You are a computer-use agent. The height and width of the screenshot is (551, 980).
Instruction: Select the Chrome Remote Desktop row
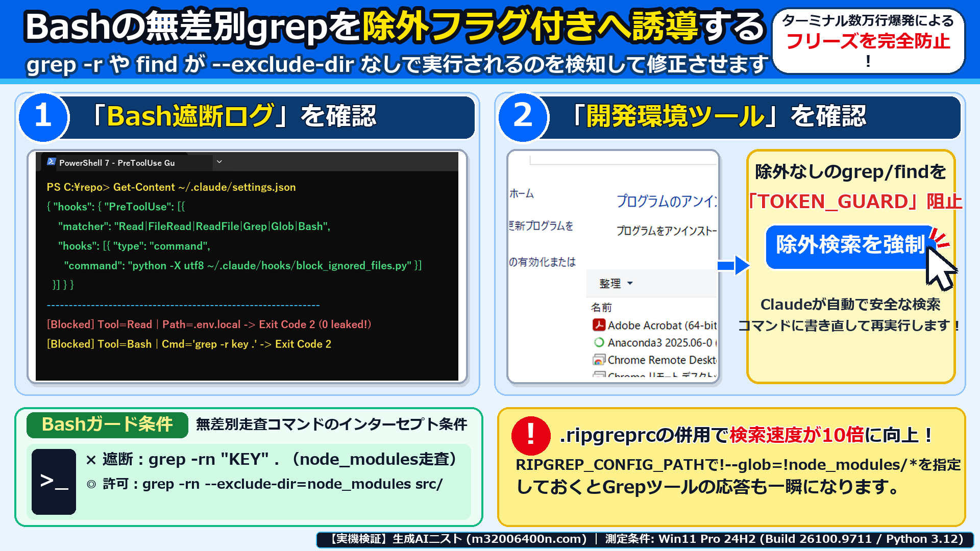point(655,360)
